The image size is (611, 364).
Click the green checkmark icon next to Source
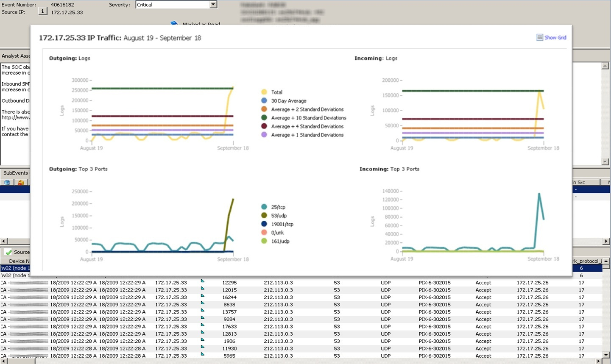pyautogui.click(x=8, y=252)
